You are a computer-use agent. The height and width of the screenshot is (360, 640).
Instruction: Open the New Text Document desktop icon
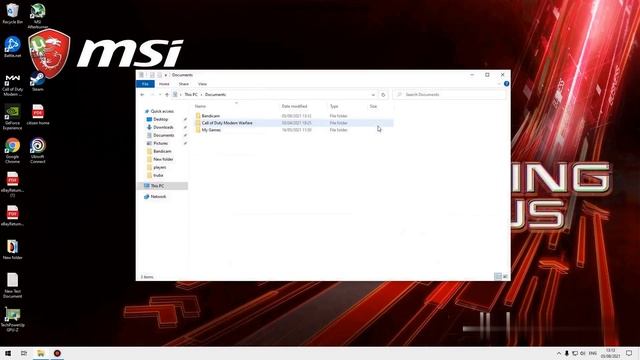pos(12,286)
